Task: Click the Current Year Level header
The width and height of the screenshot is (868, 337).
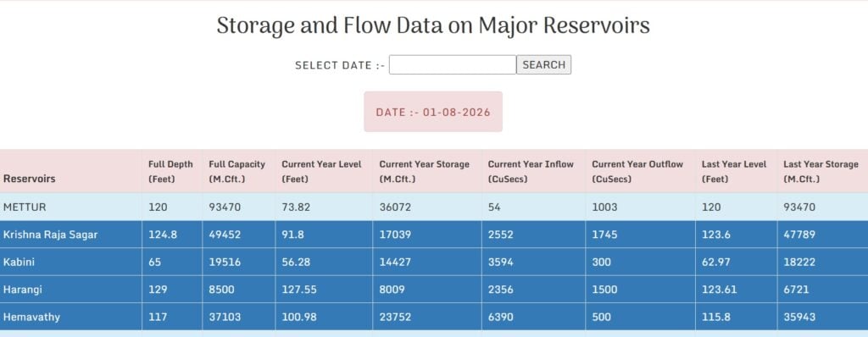Action: pyautogui.click(x=321, y=172)
